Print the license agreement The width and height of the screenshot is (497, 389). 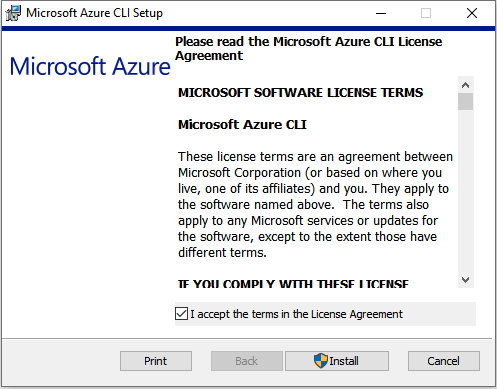pos(156,361)
